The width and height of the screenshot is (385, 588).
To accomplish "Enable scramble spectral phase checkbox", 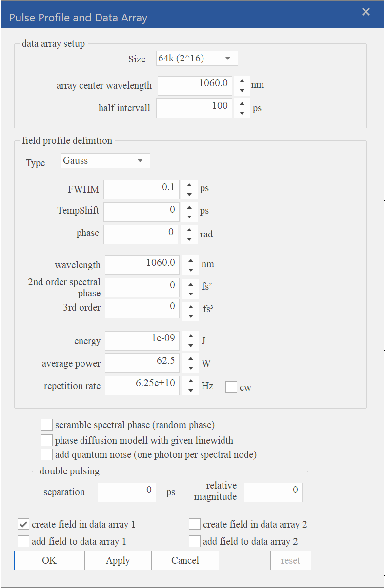I will (47, 425).
